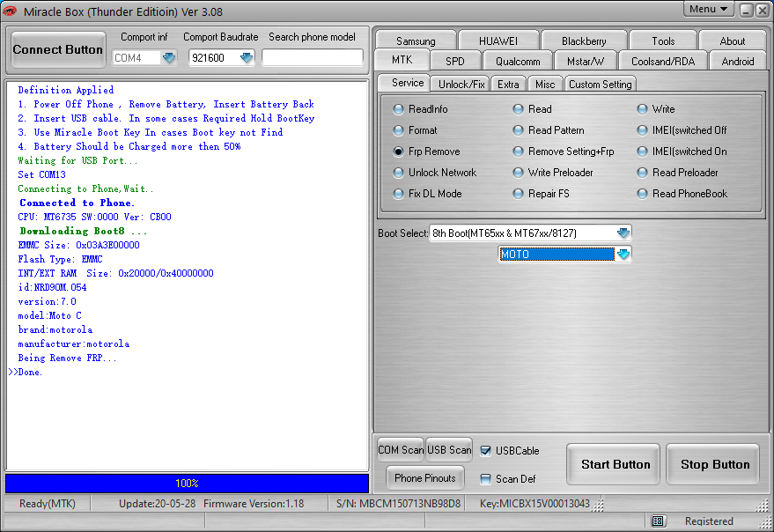Click the Ready(MTK) status bar entry
This screenshot has width=774, height=532.
click(x=48, y=503)
